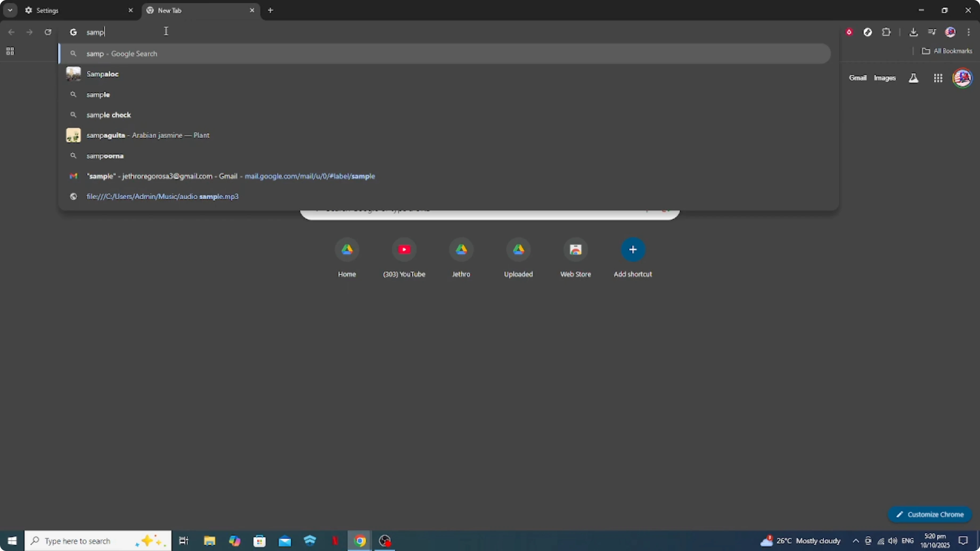980x551 pixels.
Task: Open the Mail app from the taskbar
Action: (285, 541)
